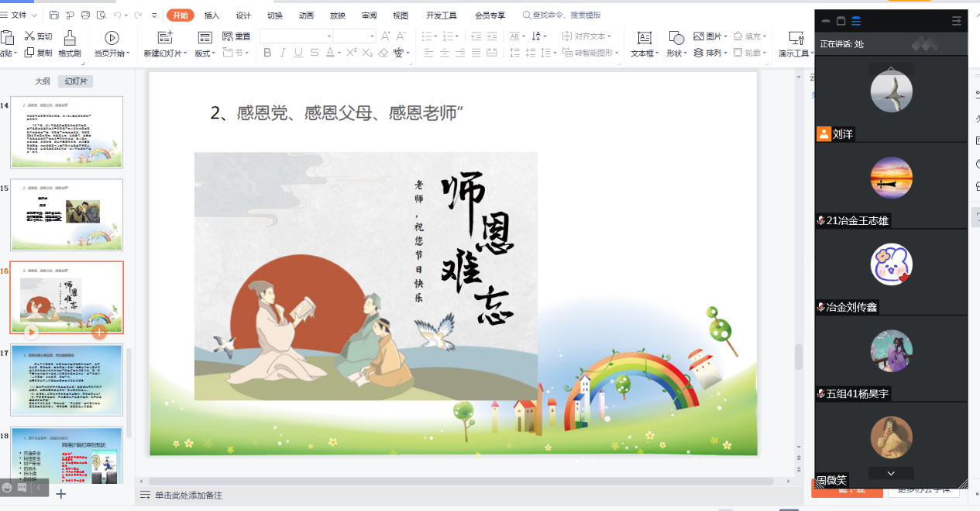Image resolution: width=980 pixels, height=511 pixels.
Task: Toggle center text alignment
Action: tap(445, 53)
